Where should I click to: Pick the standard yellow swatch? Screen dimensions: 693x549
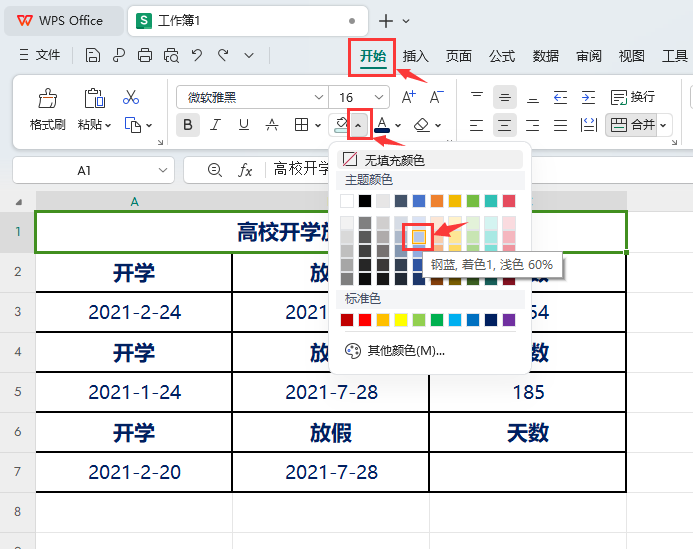coord(401,320)
